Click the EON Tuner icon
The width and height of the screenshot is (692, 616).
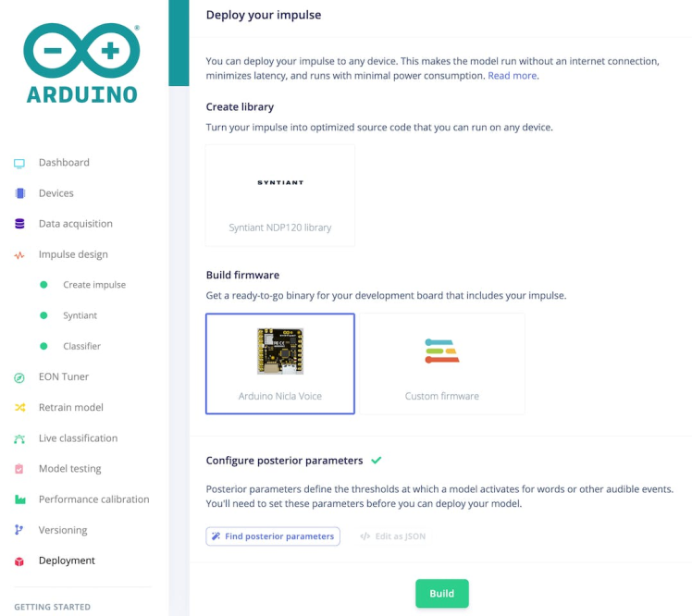pos(19,377)
